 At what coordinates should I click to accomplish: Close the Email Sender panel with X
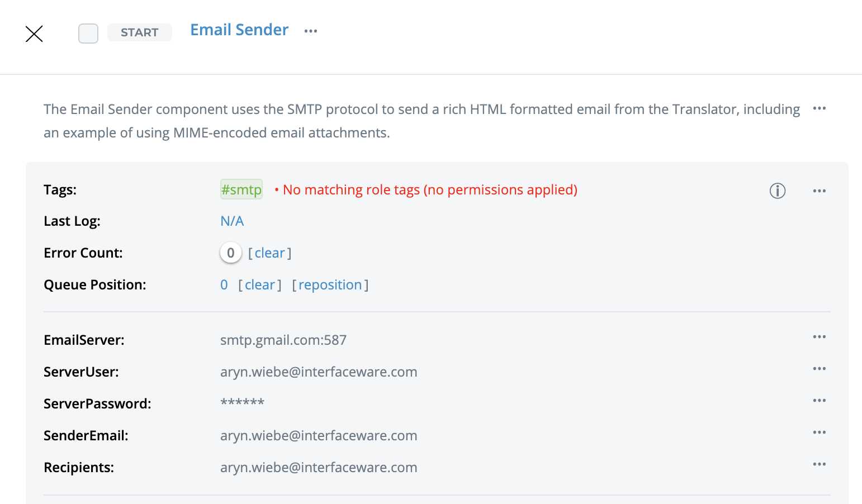click(34, 34)
